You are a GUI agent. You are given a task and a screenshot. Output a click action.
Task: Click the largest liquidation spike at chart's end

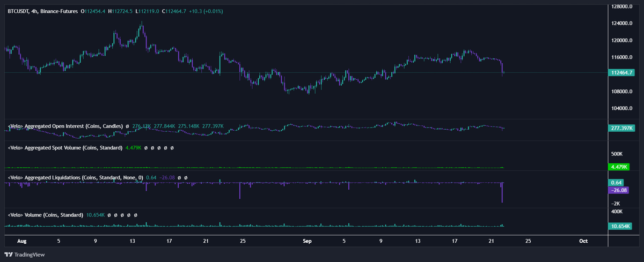[x=502, y=192]
